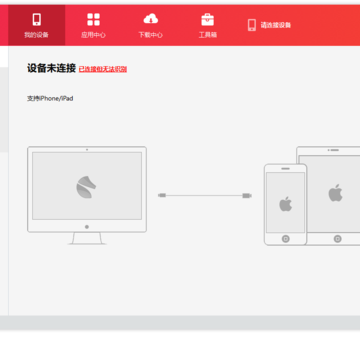This screenshot has width=360, height=360.
Task: Open the 工具箱 briefcase icon
Action: pos(208,19)
